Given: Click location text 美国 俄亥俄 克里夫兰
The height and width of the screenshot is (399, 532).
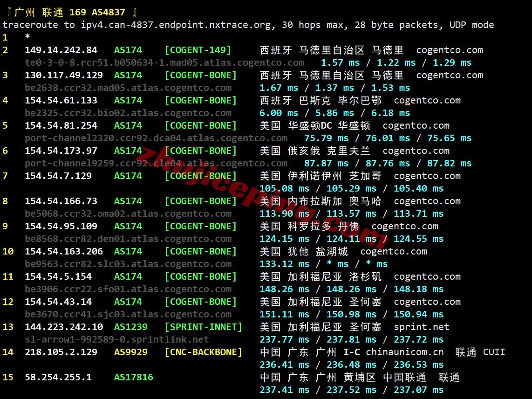Looking at the screenshot, I should (315, 151).
